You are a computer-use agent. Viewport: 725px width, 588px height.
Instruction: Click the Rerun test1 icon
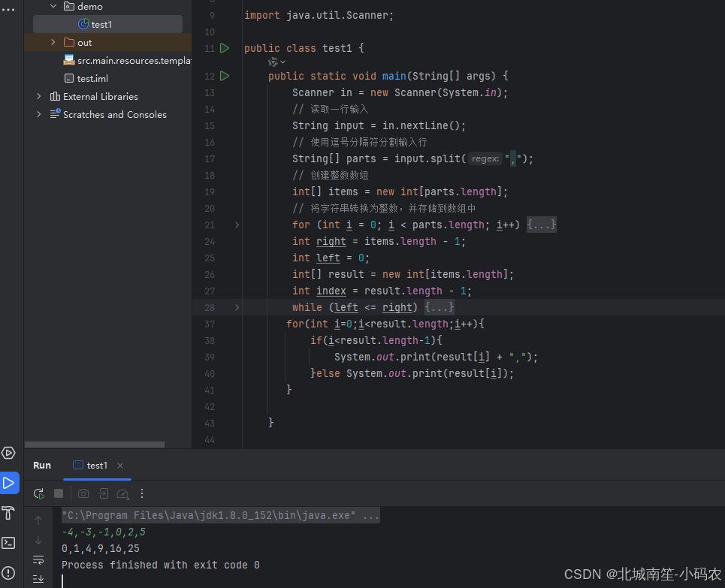coord(39,493)
